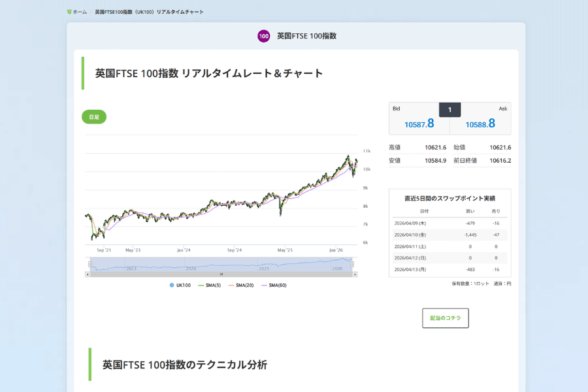Click the left scroll arrow under the chart navigator
Viewport: 588px width, 392px height.
coord(86,274)
